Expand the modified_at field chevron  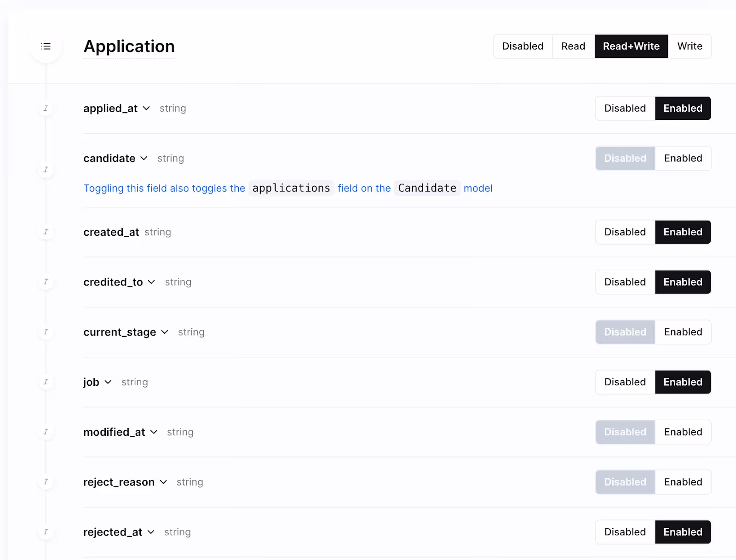click(x=154, y=432)
